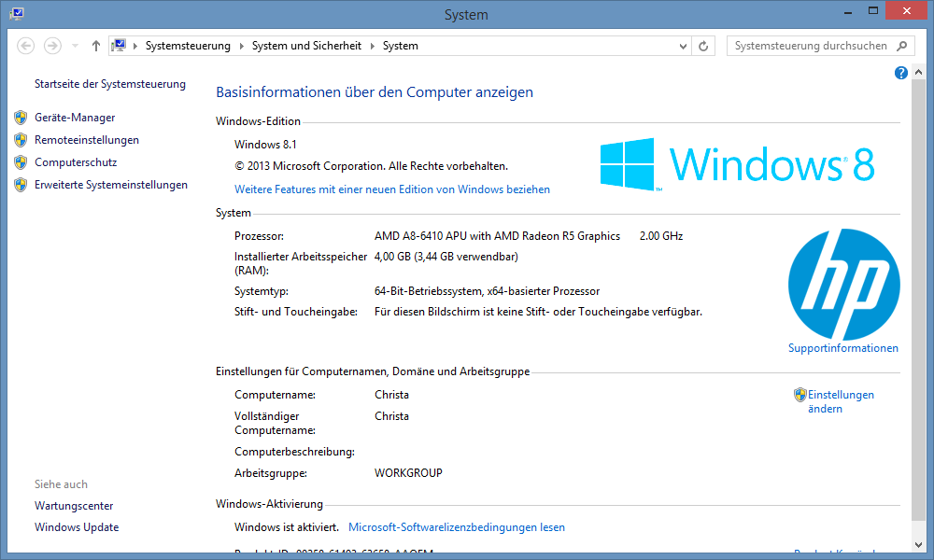The image size is (934, 560).
Task: Click the shield icon beside Geräte-Manager
Action: (21, 118)
